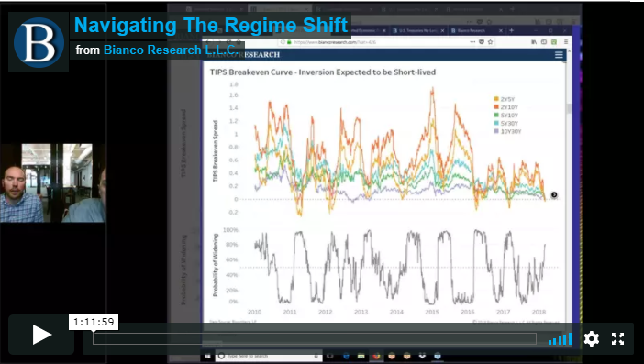Open the Bianco Research L.L.C. author link
Screen dimensions: 644x364
(170, 50)
